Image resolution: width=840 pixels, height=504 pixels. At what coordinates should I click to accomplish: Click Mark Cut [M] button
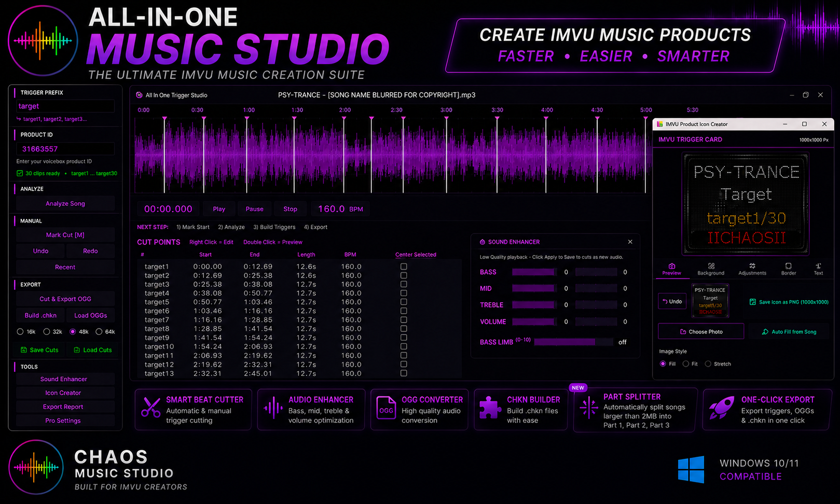point(65,235)
